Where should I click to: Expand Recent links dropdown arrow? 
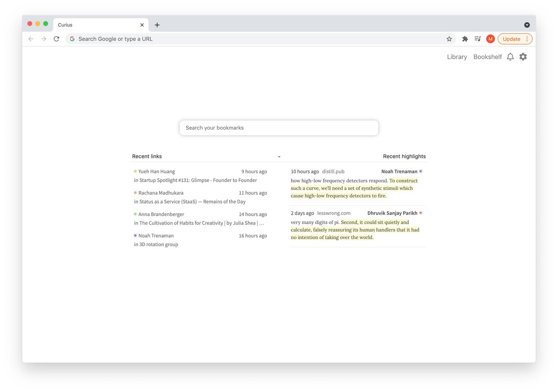tap(279, 157)
